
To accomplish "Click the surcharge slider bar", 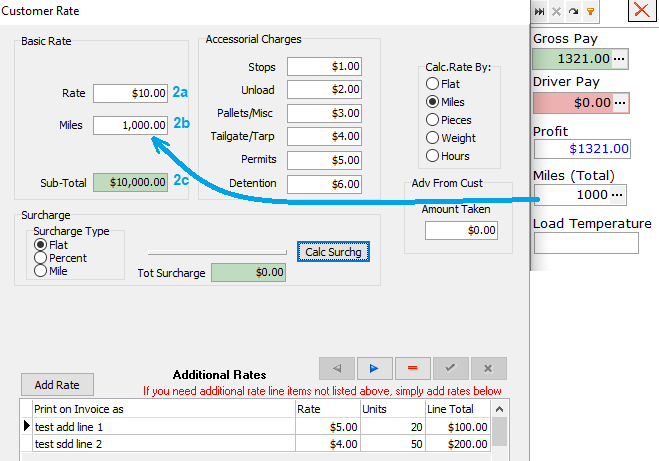I will (217, 252).
